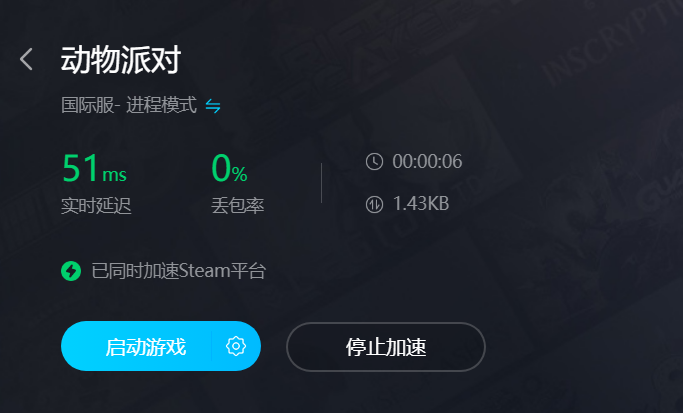Click the up-down traffic data icon
This screenshot has height=413, width=683.
click(x=374, y=204)
